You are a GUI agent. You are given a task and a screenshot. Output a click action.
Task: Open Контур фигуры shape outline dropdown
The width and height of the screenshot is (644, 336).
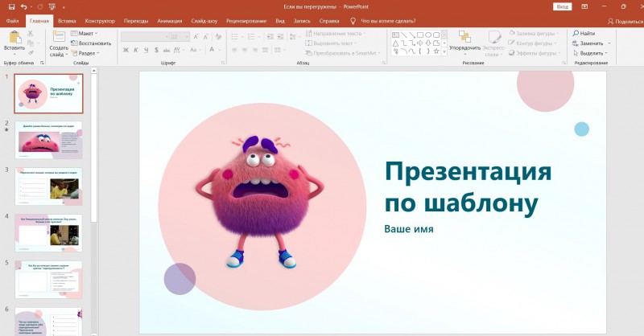(x=532, y=43)
